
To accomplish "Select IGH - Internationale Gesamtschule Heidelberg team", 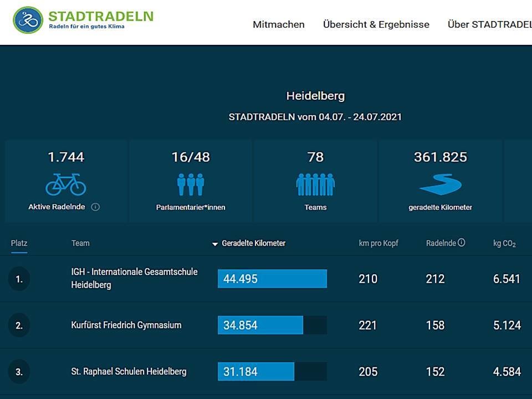I will click(134, 278).
